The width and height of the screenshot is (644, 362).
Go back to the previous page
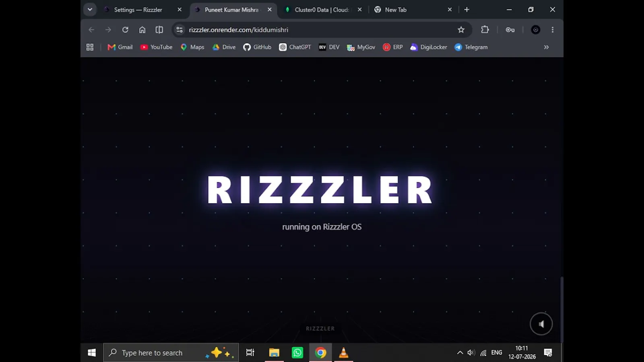tap(91, 30)
